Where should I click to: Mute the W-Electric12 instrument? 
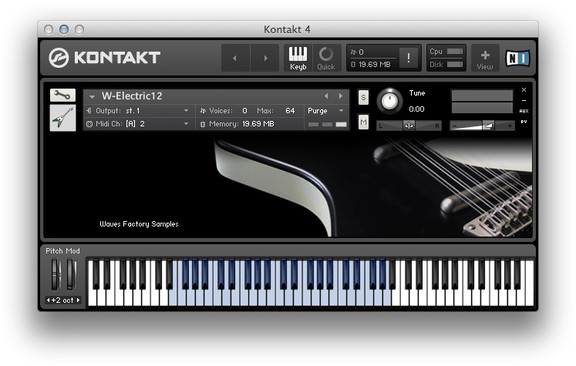click(363, 122)
